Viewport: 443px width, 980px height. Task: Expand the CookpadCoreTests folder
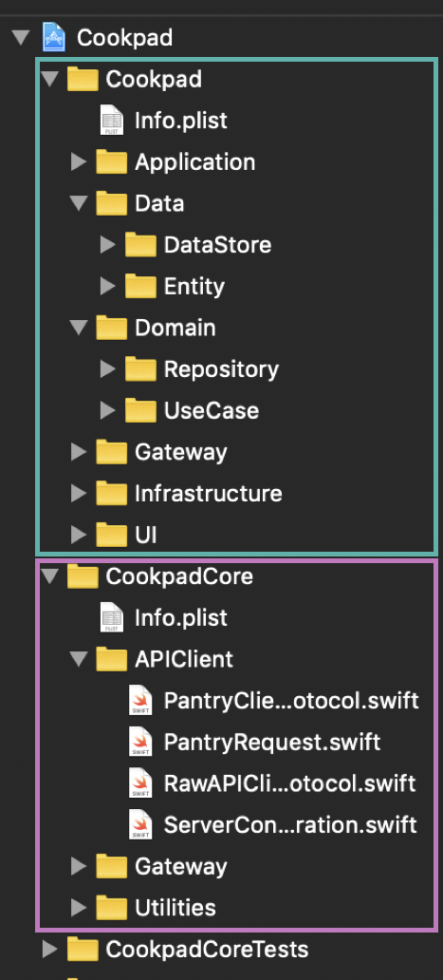50,950
